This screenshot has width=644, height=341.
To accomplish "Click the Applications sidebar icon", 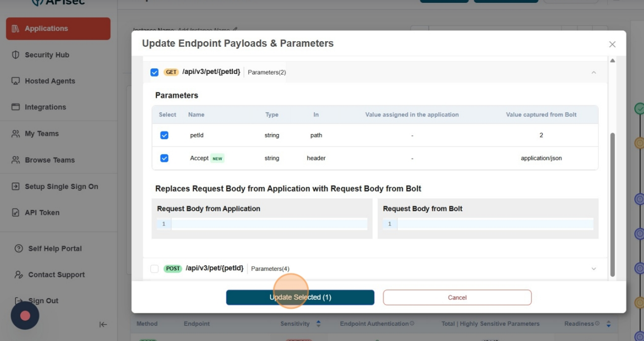I will [x=16, y=28].
